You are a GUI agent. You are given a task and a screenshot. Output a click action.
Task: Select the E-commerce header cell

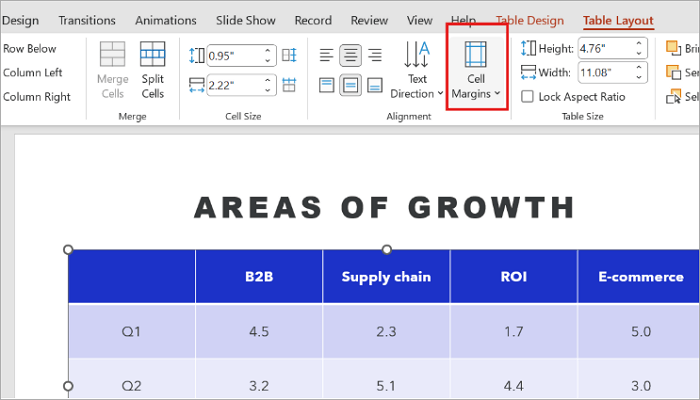pyautogui.click(x=639, y=277)
